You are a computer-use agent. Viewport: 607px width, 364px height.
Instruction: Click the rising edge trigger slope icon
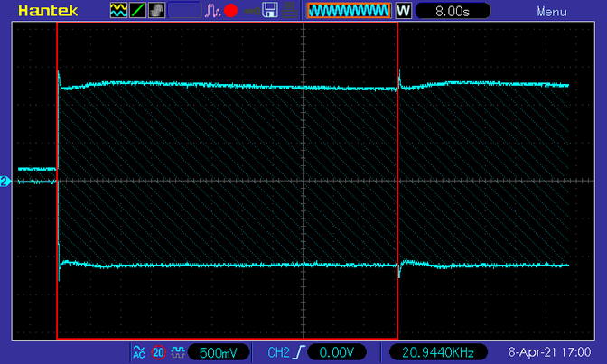(299, 352)
